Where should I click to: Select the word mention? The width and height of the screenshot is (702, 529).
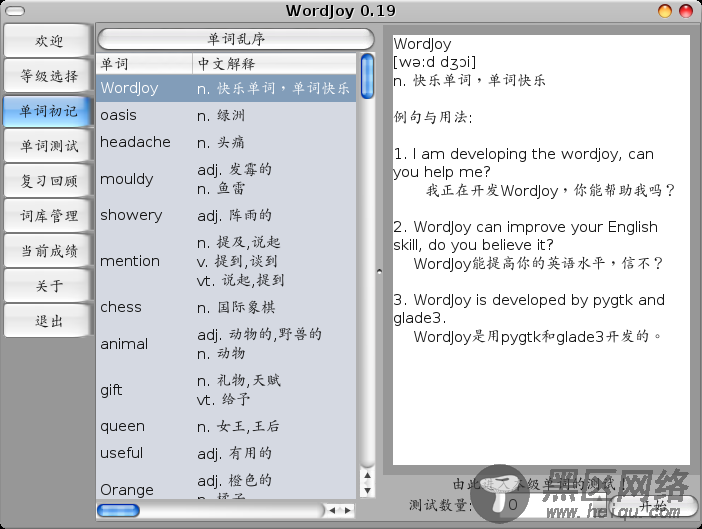[x=130, y=261]
